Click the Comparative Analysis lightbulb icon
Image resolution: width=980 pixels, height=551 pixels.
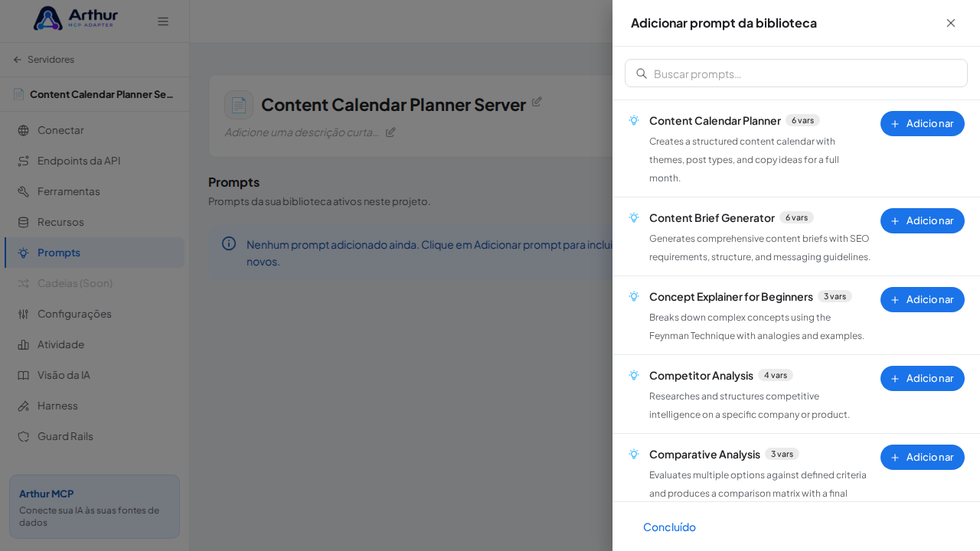point(634,454)
